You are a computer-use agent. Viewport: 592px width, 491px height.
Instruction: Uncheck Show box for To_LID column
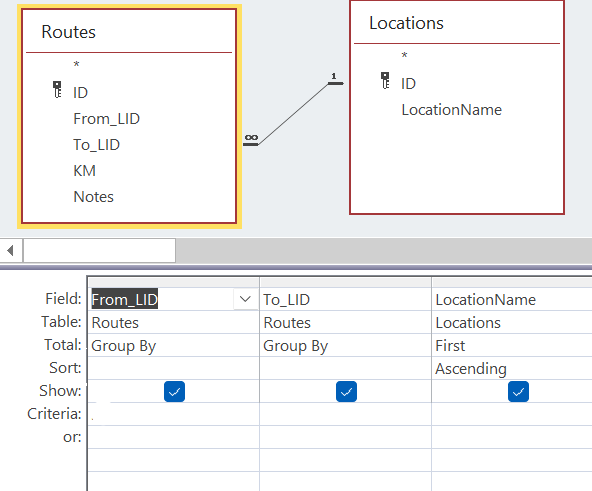(346, 392)
